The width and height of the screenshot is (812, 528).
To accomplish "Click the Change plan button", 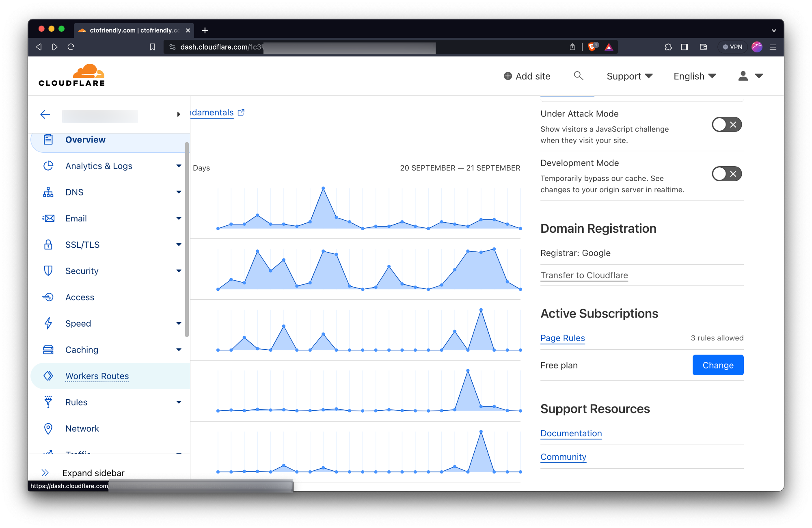I will click(717, 365).
